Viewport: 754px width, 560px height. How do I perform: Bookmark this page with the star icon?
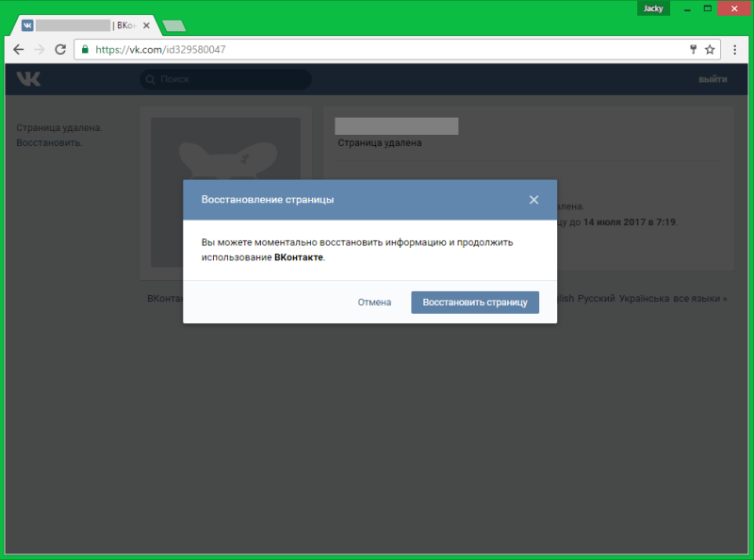point(710,50)
